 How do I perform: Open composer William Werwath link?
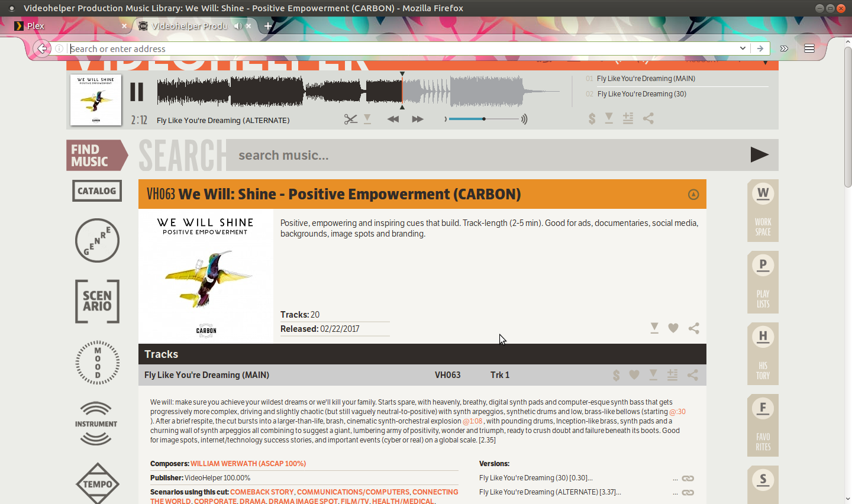click(x=248, y=464)
